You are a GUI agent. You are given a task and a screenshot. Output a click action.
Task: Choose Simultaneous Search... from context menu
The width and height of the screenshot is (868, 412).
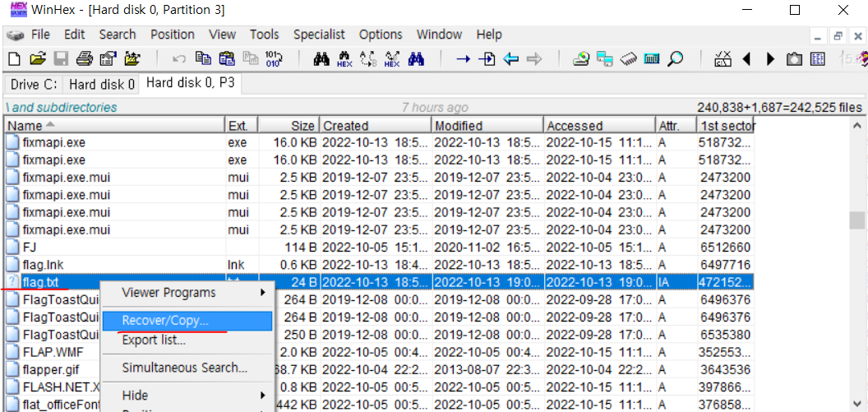(187, 368)
